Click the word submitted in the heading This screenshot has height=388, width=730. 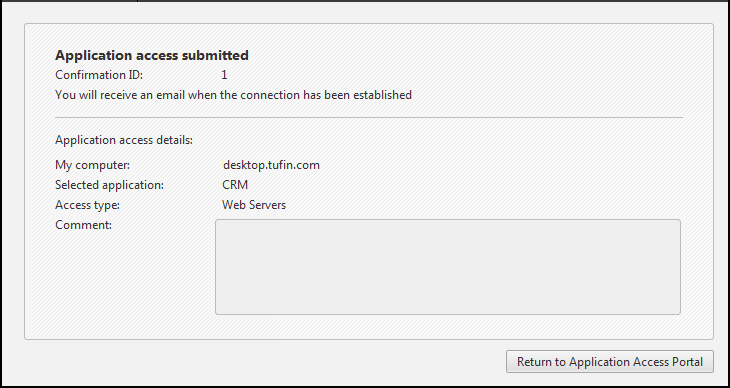click(216, 55)
